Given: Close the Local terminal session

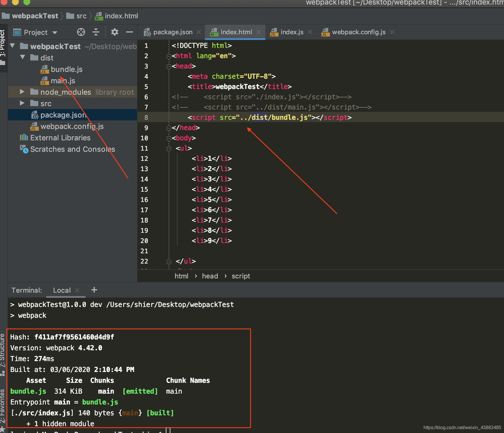Looking at the screenshot, I should (77, 290).
